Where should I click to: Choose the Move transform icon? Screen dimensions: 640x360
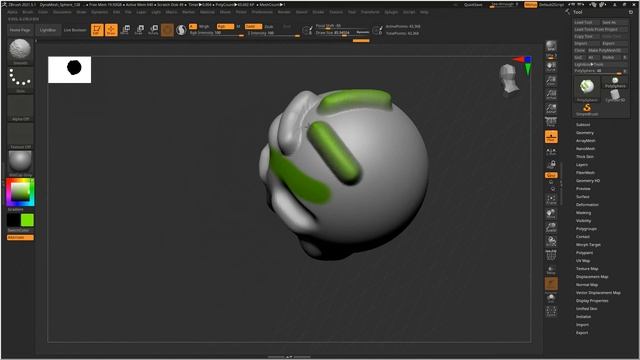pos(125,30)
